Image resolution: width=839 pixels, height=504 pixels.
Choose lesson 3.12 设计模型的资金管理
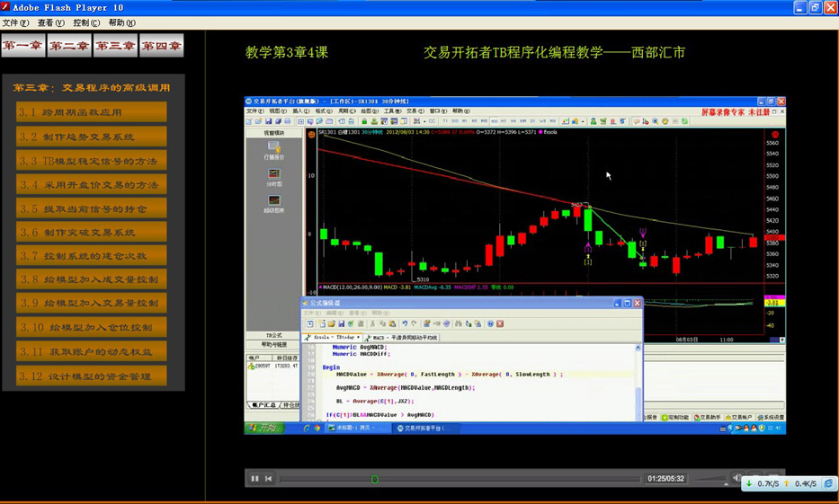click(x=92, y=376)
